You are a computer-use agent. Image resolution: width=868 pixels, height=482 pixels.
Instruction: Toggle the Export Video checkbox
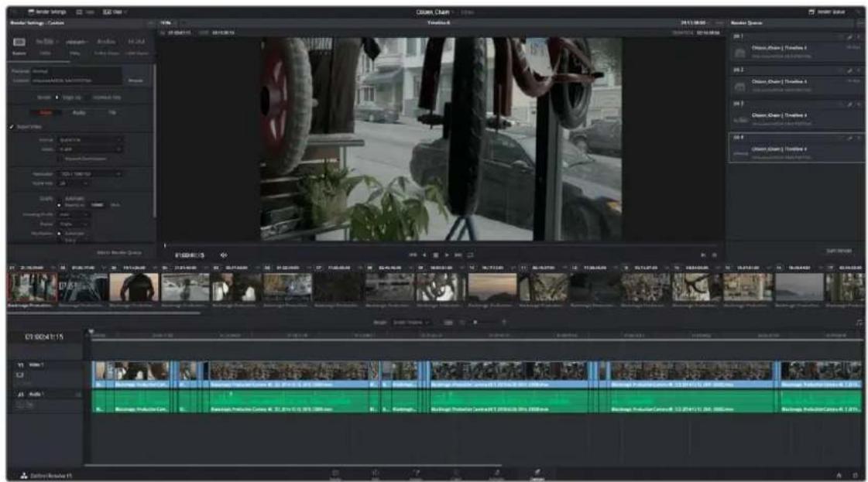point(12,127)
